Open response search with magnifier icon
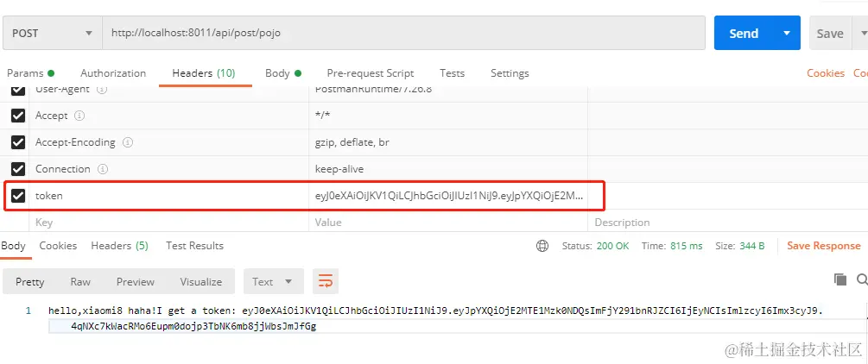The height and width of the screenshot is (364, 868). click(x=862, y=279)
